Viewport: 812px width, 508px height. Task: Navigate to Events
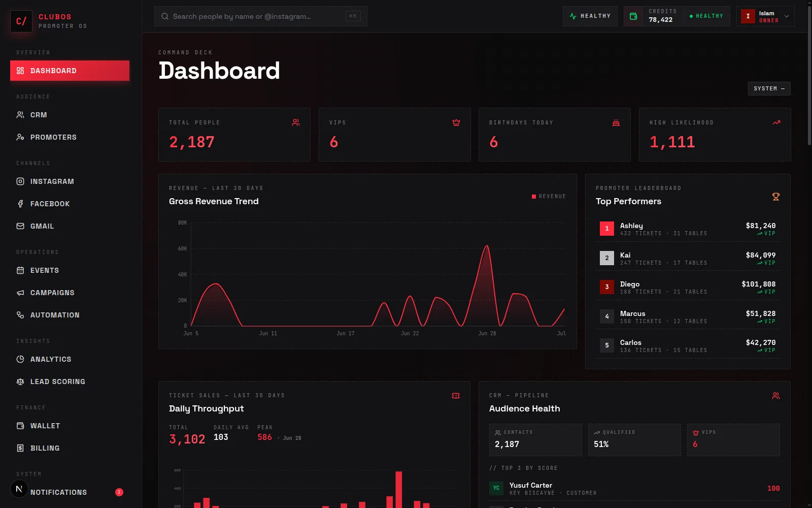(70, 270)
